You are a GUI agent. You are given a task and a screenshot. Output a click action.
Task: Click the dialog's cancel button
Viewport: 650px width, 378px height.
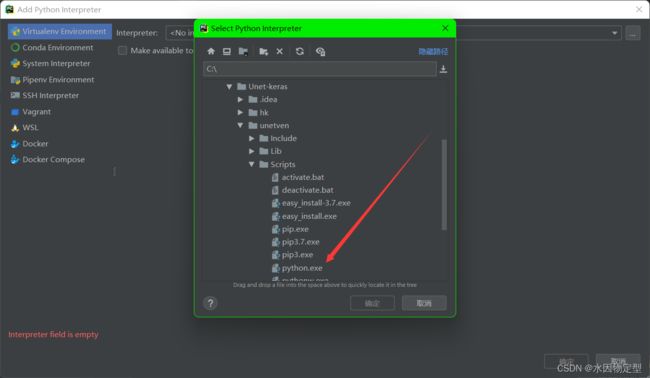pyautogui.click(x=424, y=303)
